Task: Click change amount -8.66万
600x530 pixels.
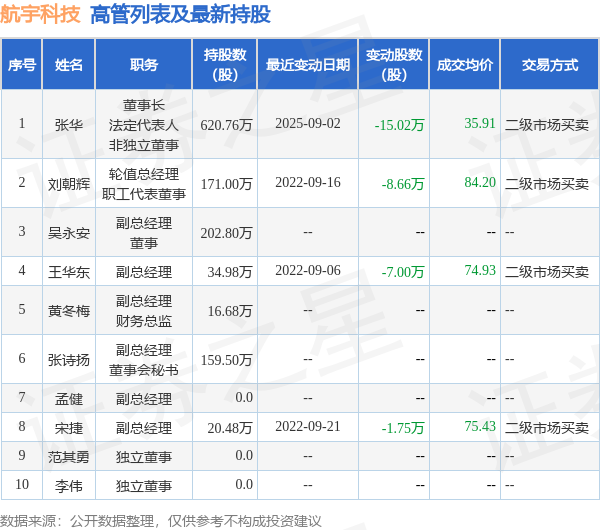Action: point(403,184)
